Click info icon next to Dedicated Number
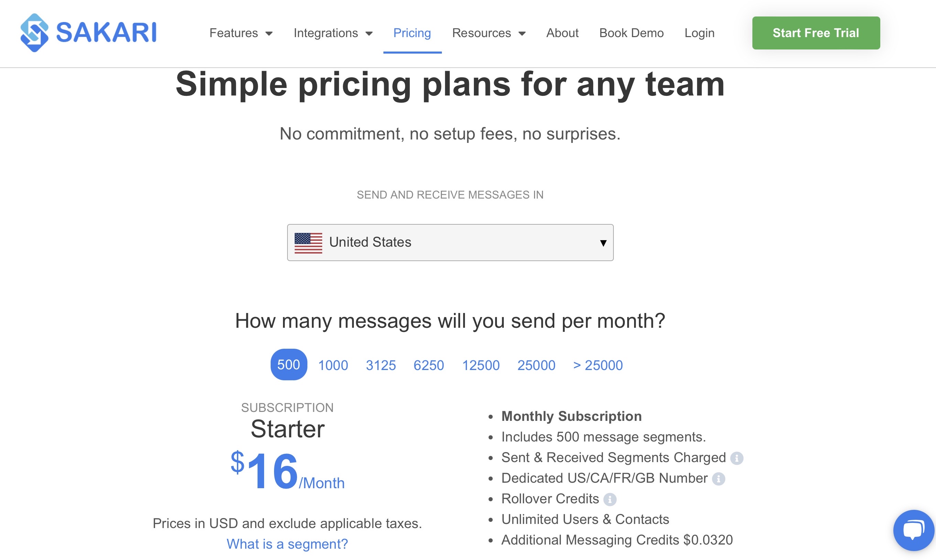 719,479
